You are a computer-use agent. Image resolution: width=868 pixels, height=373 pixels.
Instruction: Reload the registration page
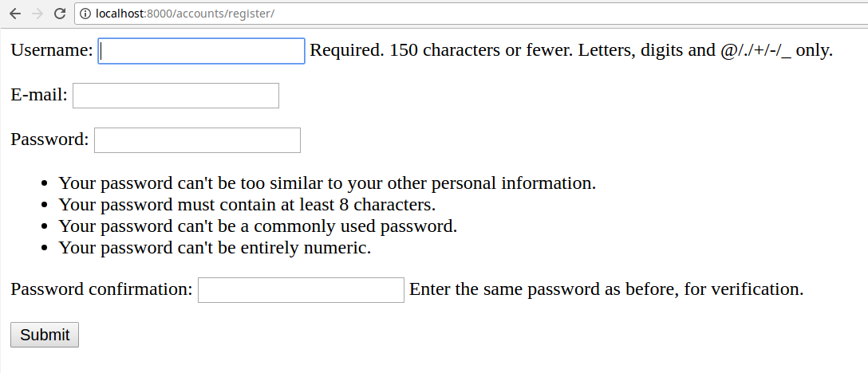coord(59,14)
